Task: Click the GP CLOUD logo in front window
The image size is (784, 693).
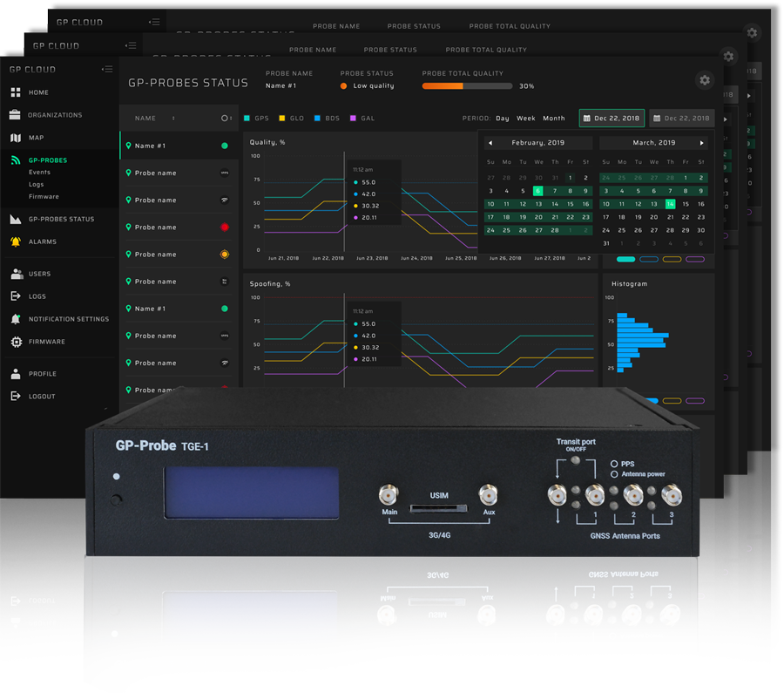Action: click(32, 69)
